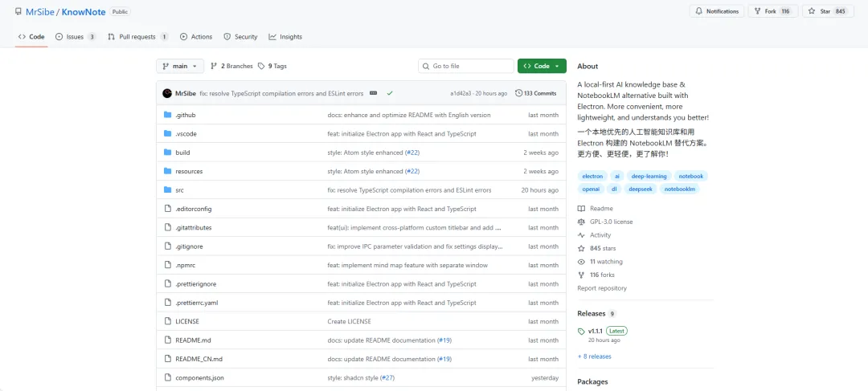
Task: Click MrSibe's avatar in commit bar
Action: coord(167,93)
